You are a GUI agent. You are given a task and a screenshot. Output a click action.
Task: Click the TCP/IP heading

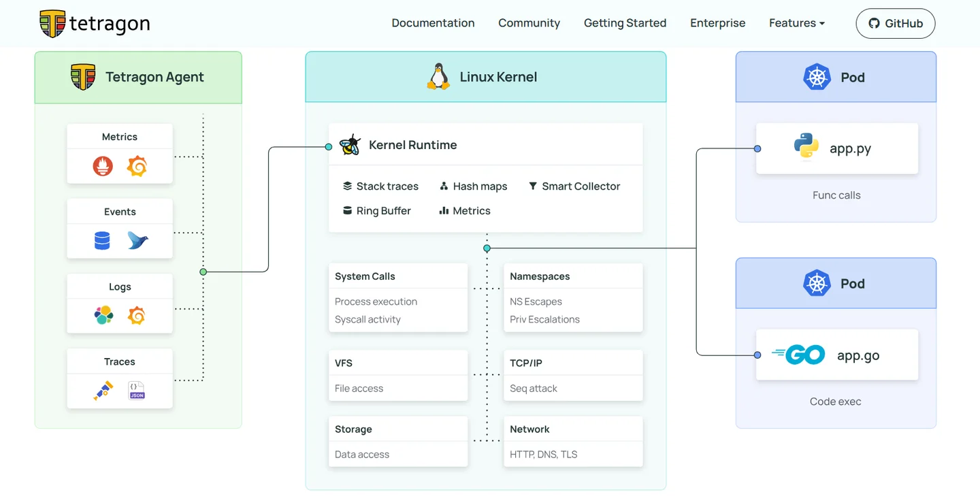pyautogui.click(x=526, y=363)
